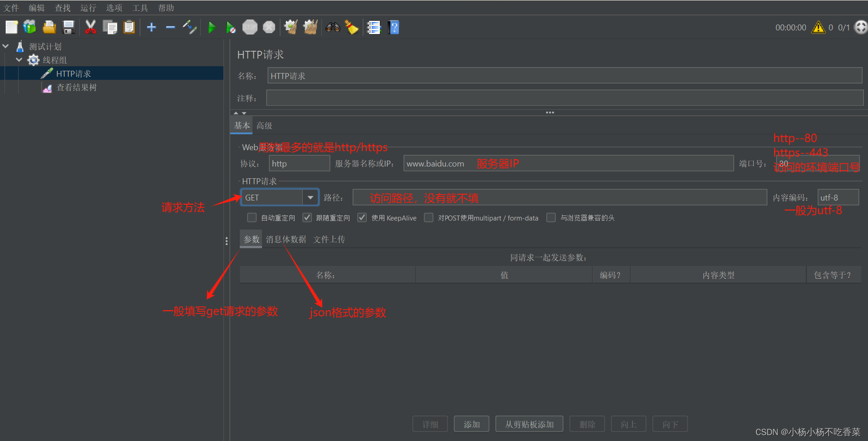Open the 工具 menu

coord(140,8)
